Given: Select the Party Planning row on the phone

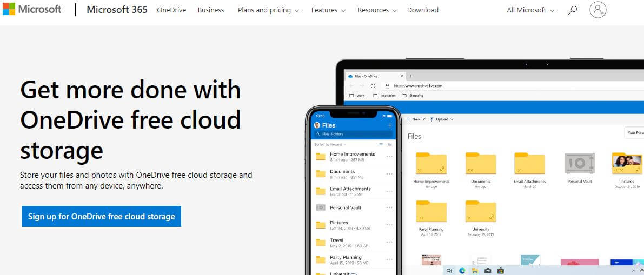Looking at the screenshot, I should coord(354,260).
